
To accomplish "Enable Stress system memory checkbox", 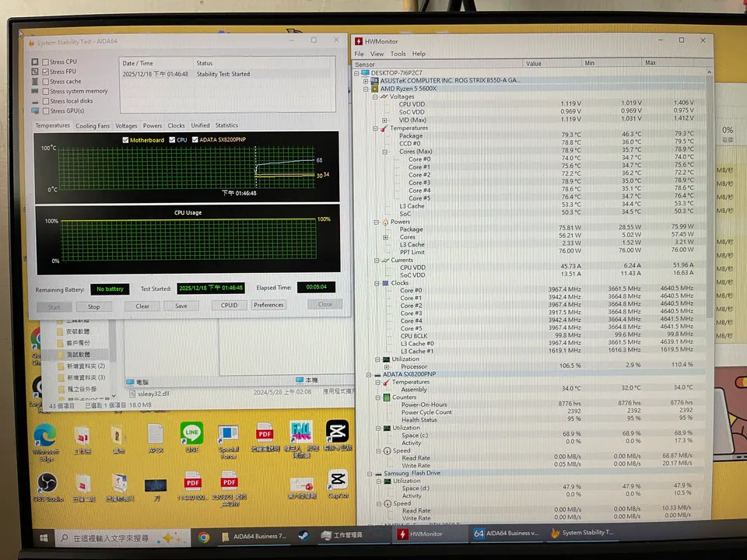I will point(46,92).
